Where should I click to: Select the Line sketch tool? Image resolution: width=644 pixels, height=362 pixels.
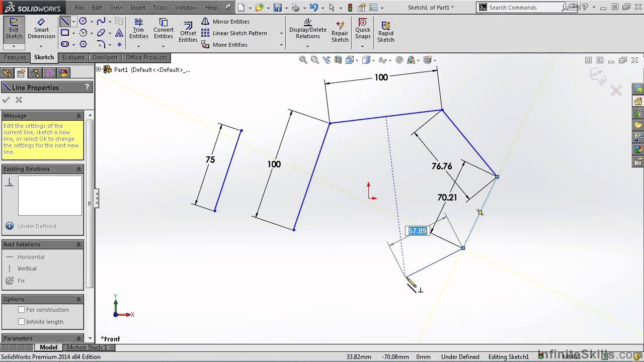pyautogui.click(x=65, y=21)
